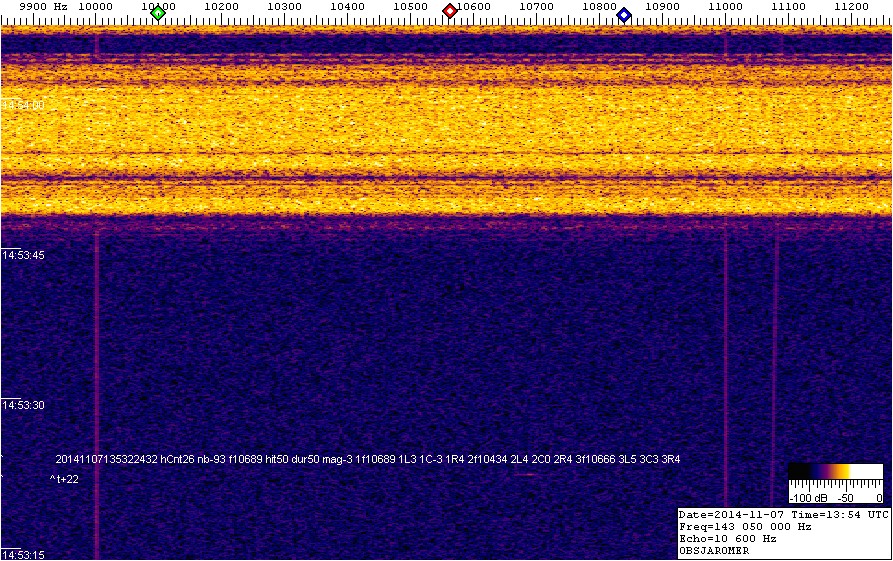Select the red diamond frequency marker
Screen dimensions: 893x561
pyautogui.click(x=450, y=11)
